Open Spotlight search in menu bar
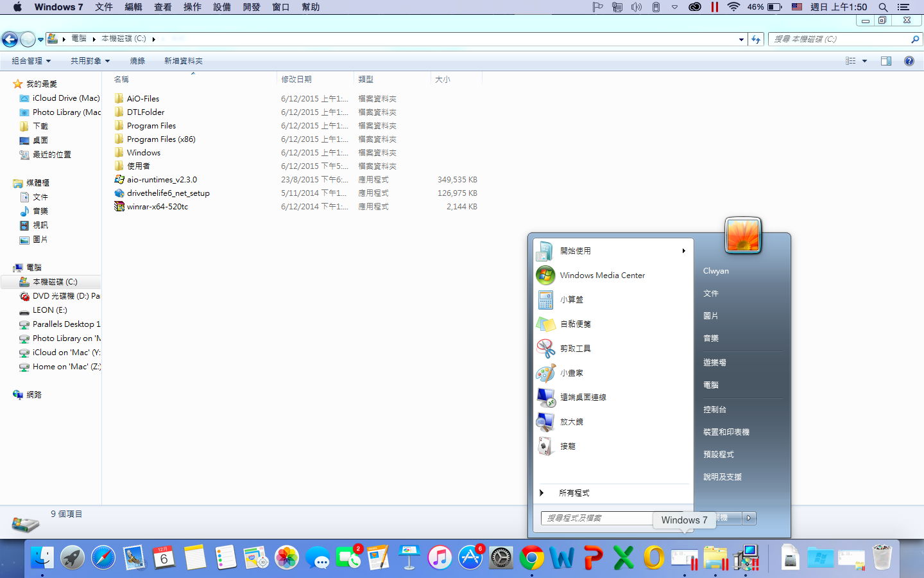Image resolution: width=924 pixels, height=578 pixels. (883, 7)
